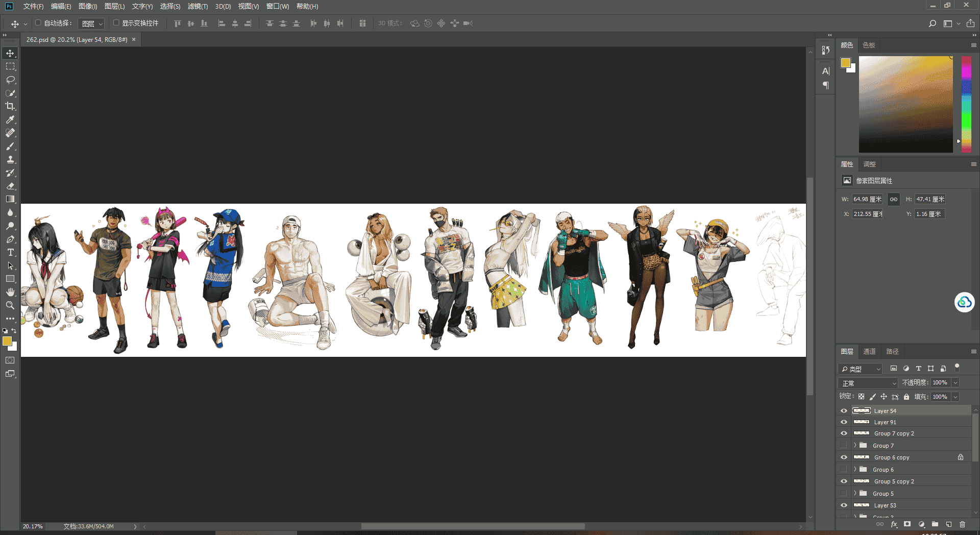Select the Brush tool
Image resolution: width=980 pixels, height=535 pixels.
click(10, 146)
